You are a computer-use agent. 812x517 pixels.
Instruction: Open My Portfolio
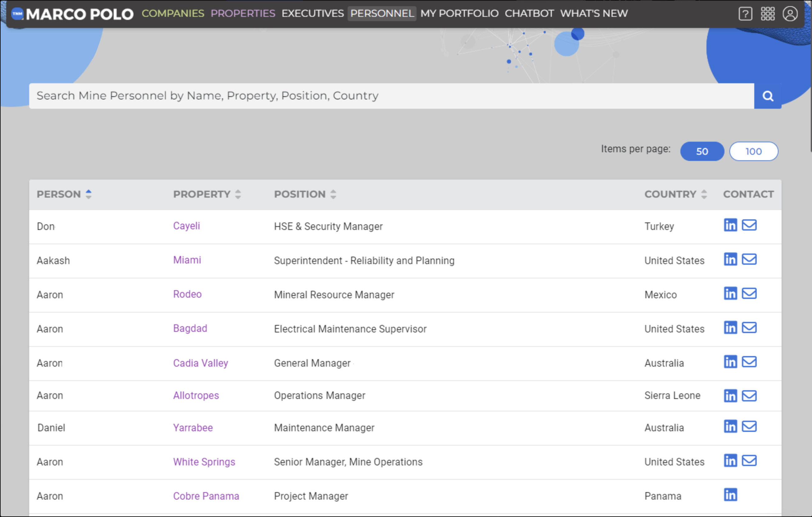click(x=459, y=13)
